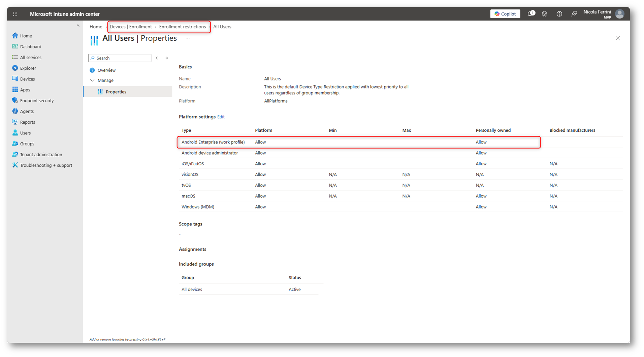The image size is (644, 357).
Task: Open the more options ellipsis menu
Action: 188,38
